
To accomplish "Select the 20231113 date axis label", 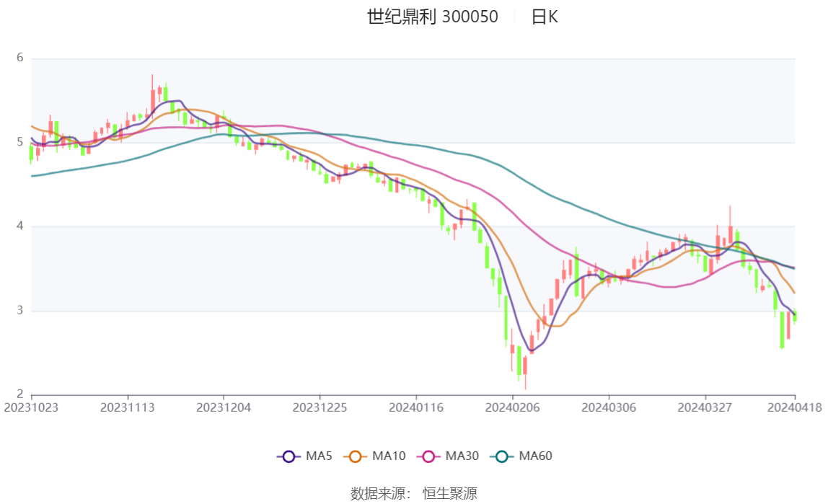I will (x=127, y=408).
